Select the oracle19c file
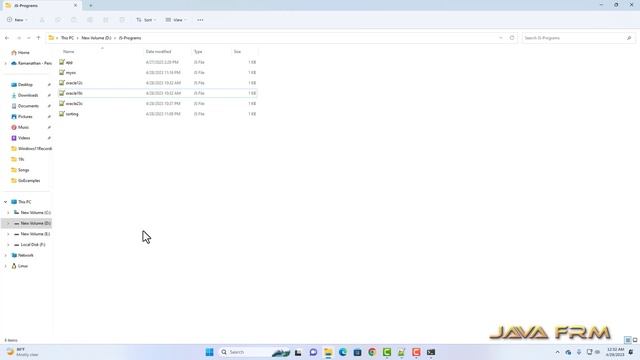 click(x=158, y=93)
